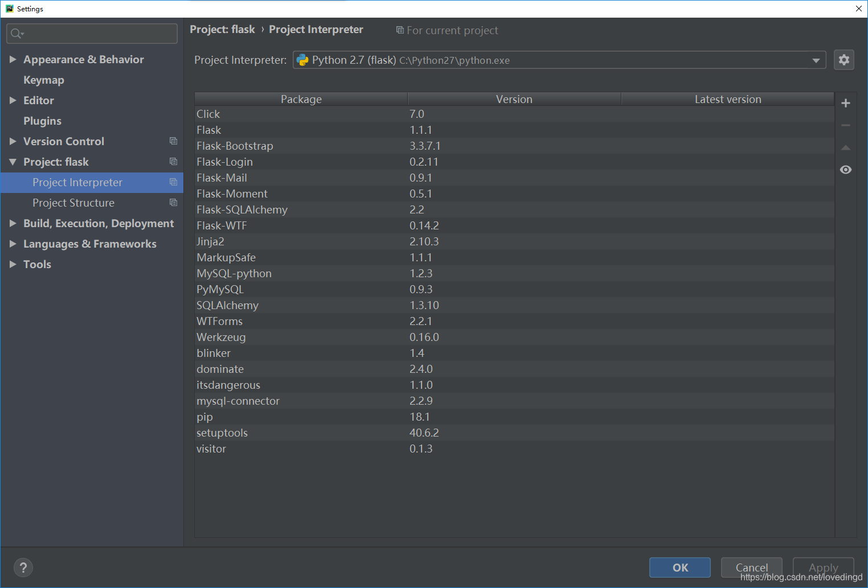Select the visitor package row
The width and height of the screenshot is (868, 588).
pyautogui.click(x=514, y=449)
